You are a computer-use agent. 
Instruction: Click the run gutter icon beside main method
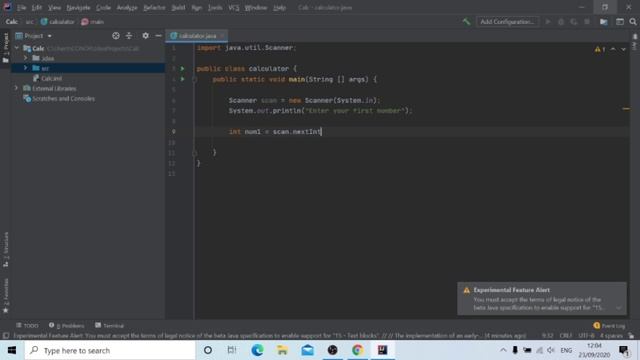(x=182, y=79)
